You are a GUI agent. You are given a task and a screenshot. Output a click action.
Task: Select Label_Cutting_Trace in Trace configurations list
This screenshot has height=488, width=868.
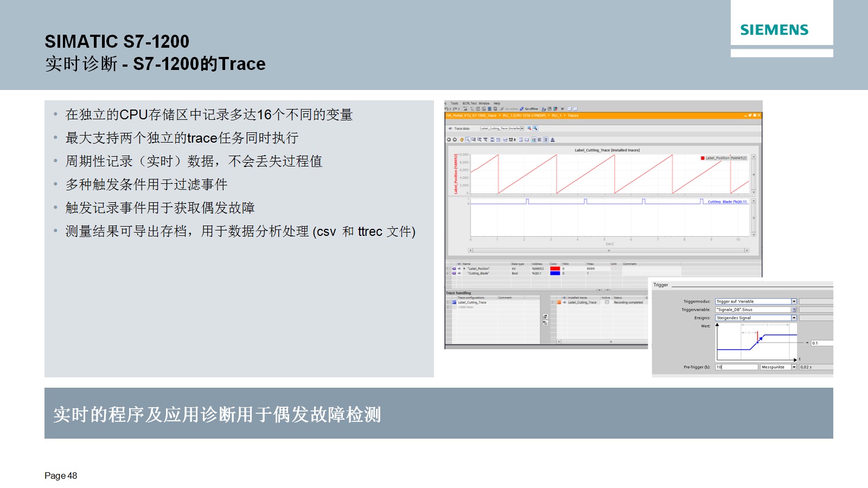coord(472,303)
